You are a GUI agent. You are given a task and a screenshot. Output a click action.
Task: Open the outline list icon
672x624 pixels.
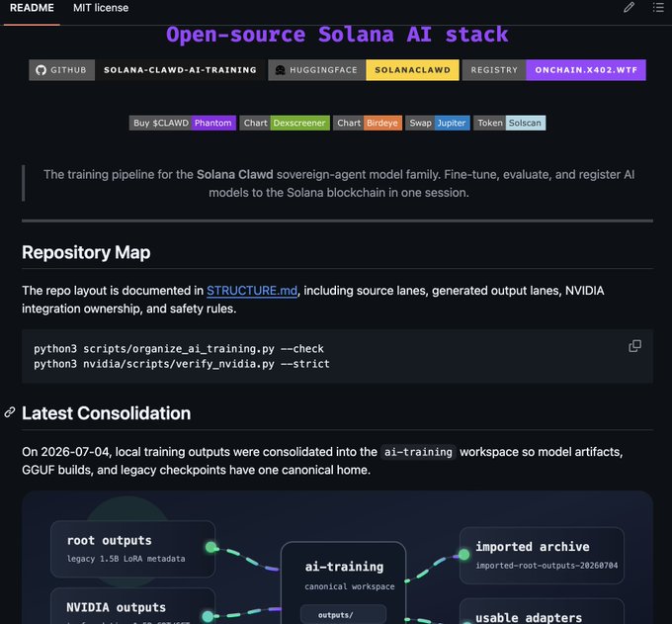click(x=658, y=7)
